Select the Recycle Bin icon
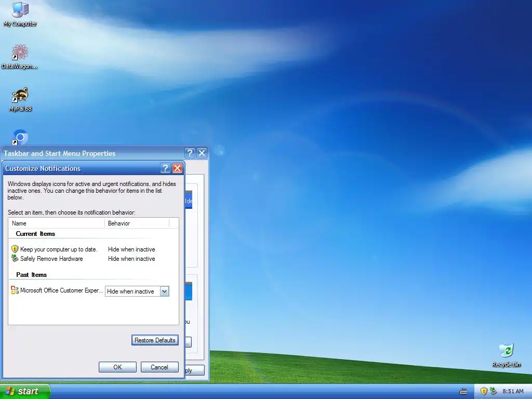 click(506, 355)
